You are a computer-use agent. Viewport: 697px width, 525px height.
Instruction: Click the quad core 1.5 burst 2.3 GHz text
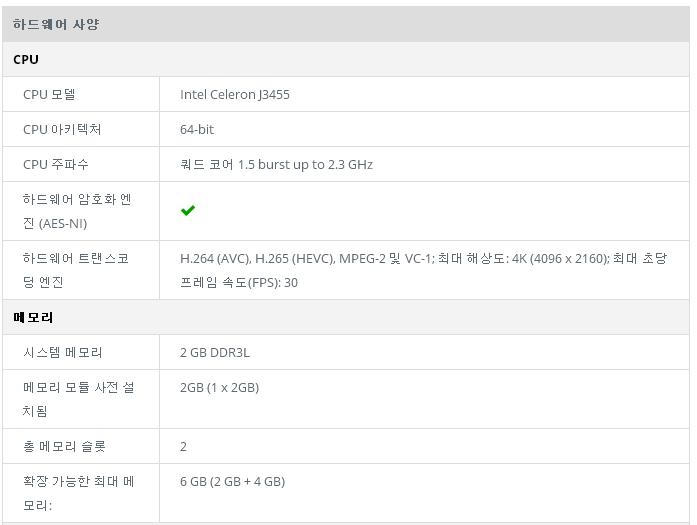pyautogui.click(x=276, y=164)
